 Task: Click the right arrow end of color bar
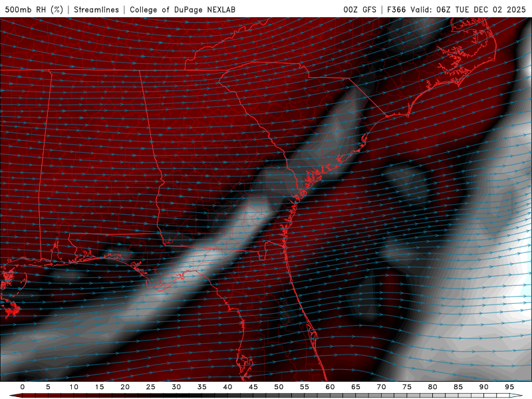tap(517, 396)
